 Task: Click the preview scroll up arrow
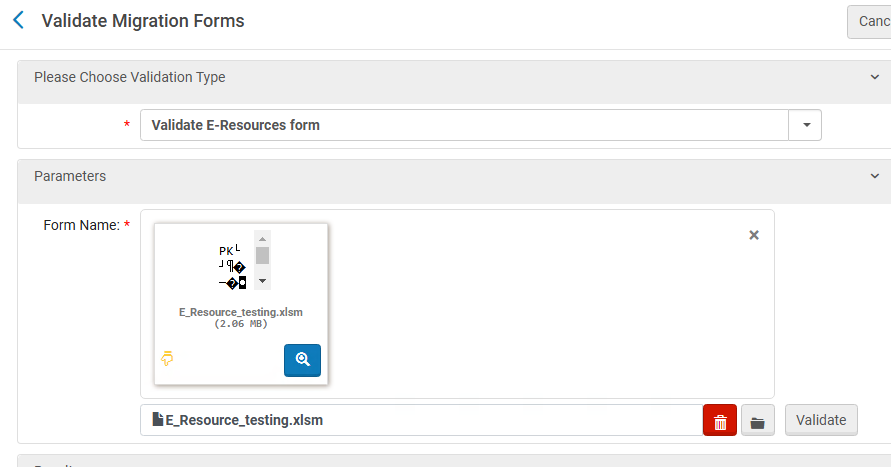[x=263, y=239]
